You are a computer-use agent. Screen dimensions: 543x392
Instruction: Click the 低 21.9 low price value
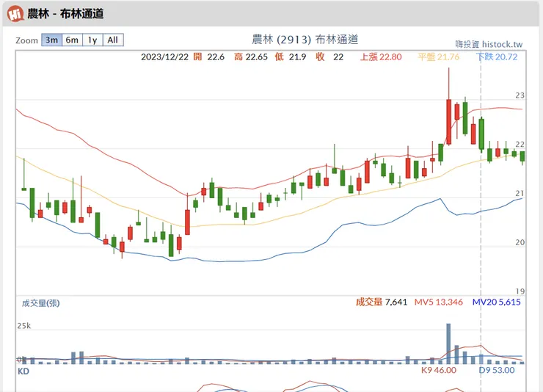(x=291, y=57)
